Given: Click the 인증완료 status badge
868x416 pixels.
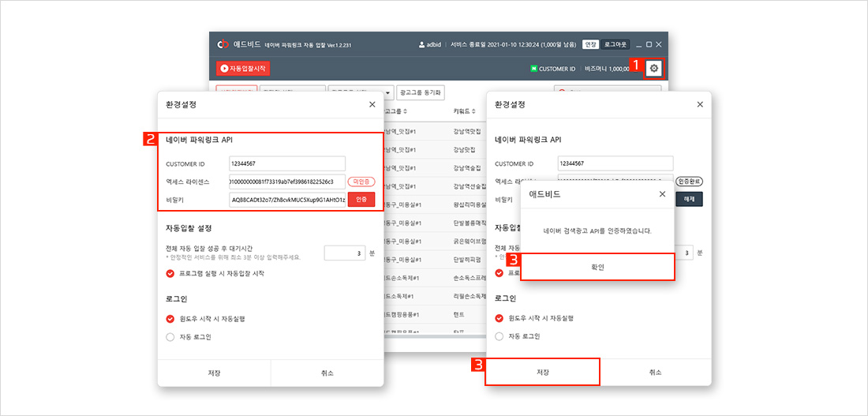Looking at the screenshot, I should pyautogui.click(x=689, y=181).
